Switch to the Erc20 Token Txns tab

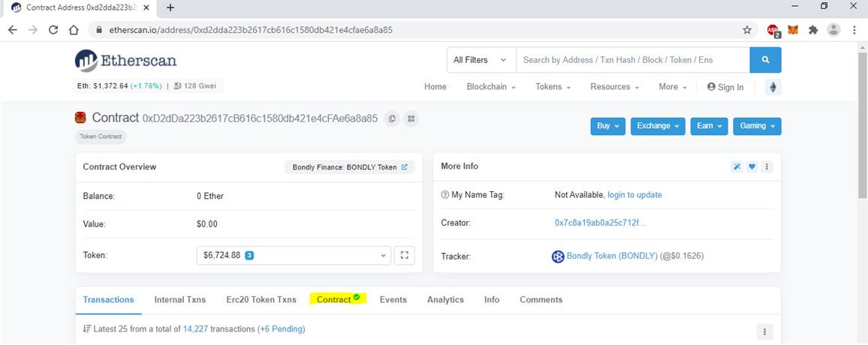[261, 300]
